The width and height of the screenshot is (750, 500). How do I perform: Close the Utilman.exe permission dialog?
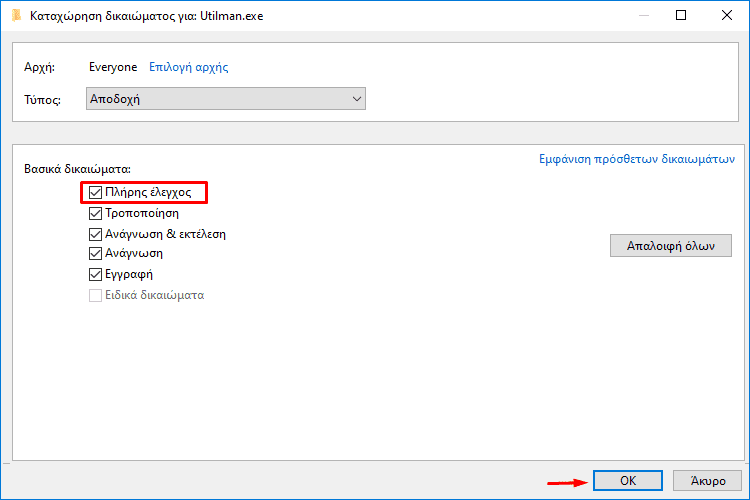pos(727,15)
